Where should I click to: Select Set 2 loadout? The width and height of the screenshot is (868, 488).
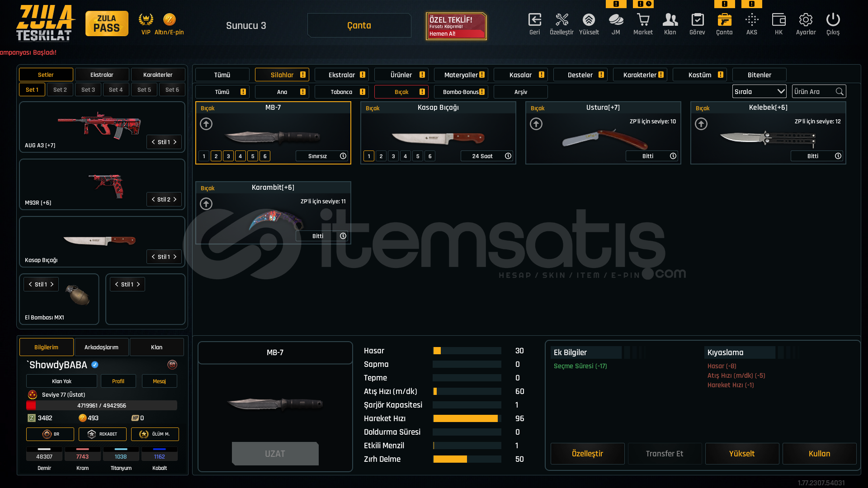[60, 89]
